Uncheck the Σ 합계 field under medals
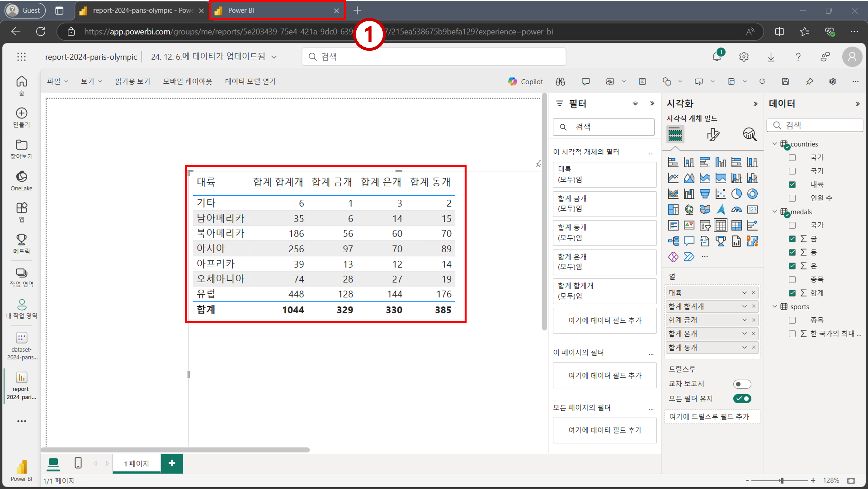868x489 pixels. (792, 293)
